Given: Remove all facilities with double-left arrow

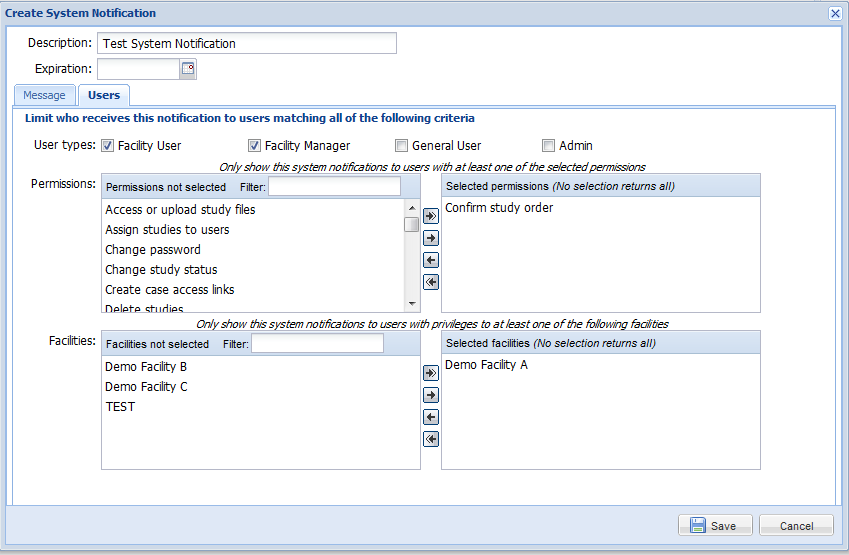Looking at the screenshot, I should click(x=430, y=439).
